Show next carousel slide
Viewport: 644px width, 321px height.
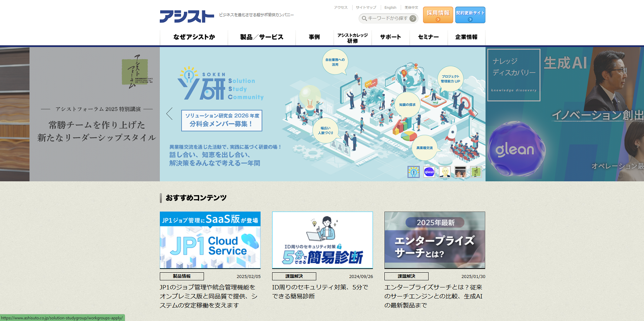475,114
